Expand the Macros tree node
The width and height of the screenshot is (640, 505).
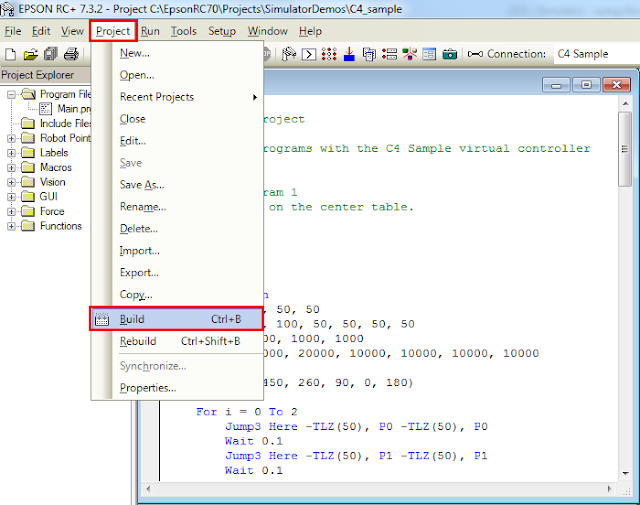(11, 168)
